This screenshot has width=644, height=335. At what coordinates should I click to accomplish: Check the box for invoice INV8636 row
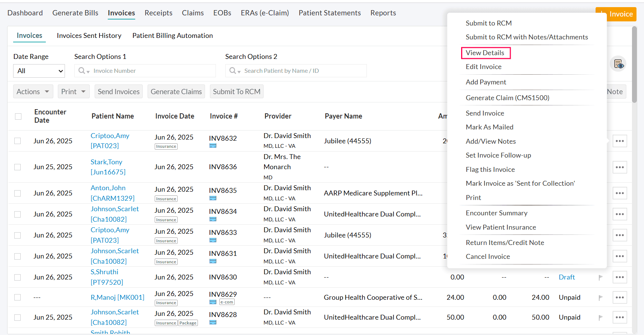17,167
